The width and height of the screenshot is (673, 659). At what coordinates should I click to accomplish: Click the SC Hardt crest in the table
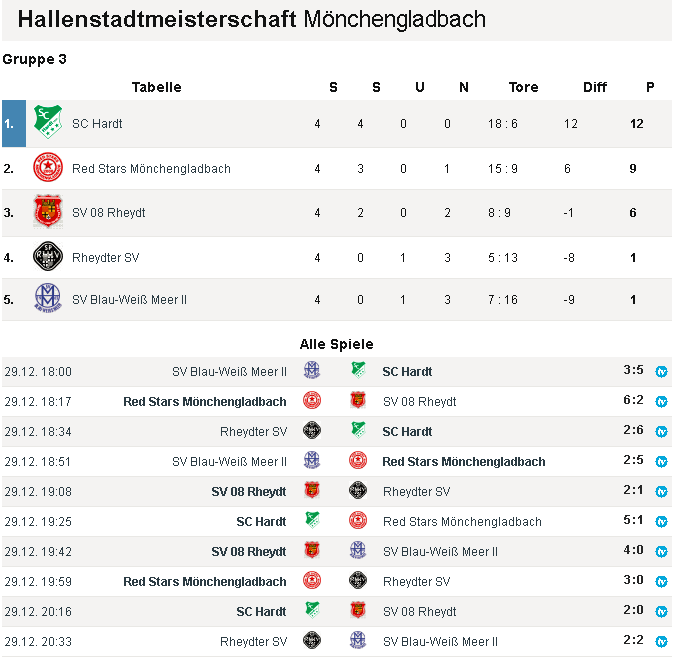click(x=48, y=122)
